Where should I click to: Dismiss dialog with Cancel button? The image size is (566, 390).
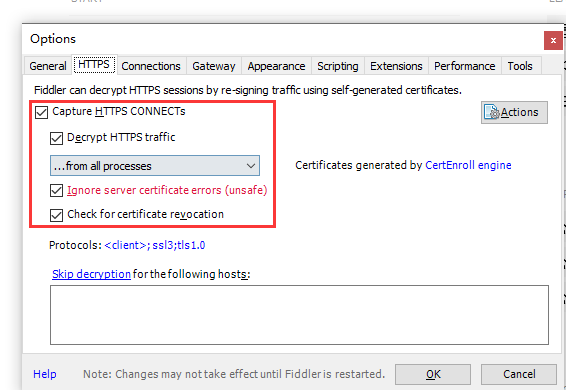click(519, 374)
